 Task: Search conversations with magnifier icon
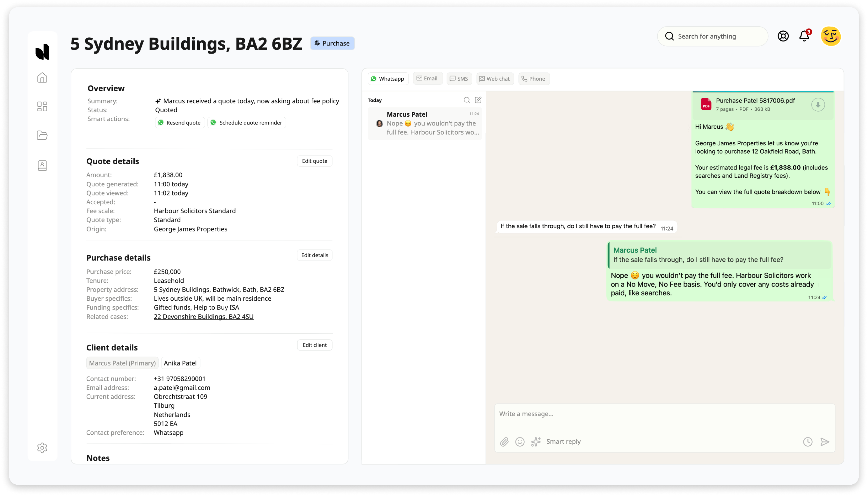[467, 100]
